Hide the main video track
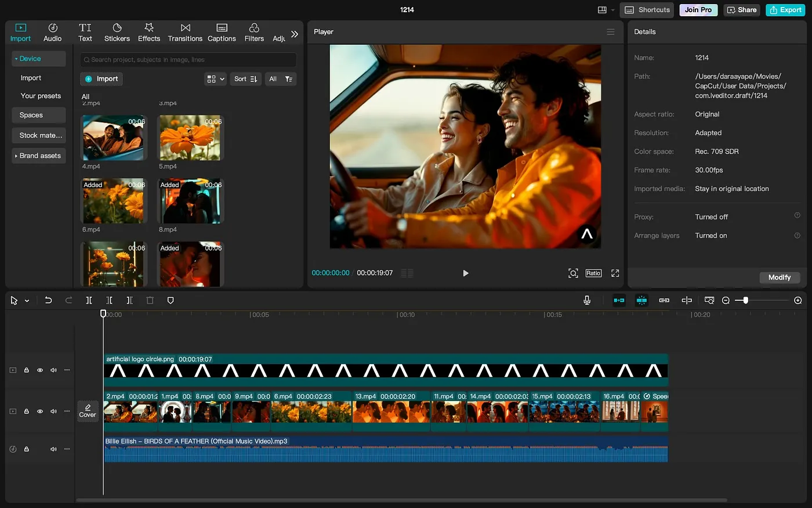The width and height of the screenshot is (812, 508). pos(40,411)
